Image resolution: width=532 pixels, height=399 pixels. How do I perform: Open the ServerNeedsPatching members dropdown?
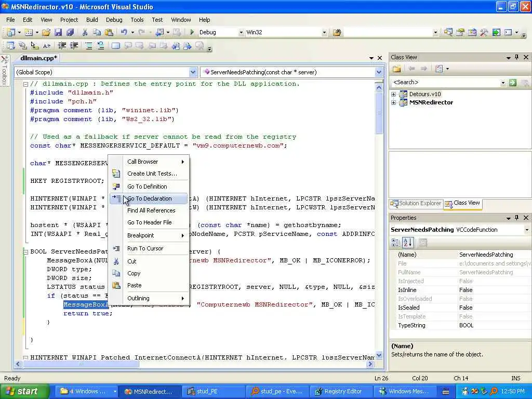[x=379, y=72]
